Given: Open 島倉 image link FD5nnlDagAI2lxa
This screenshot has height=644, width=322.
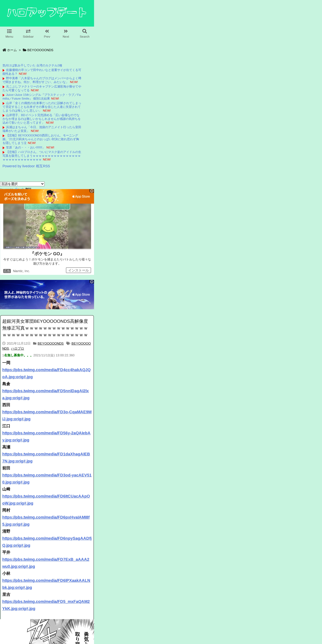Looking at the screenshot, I should (45, 394).
